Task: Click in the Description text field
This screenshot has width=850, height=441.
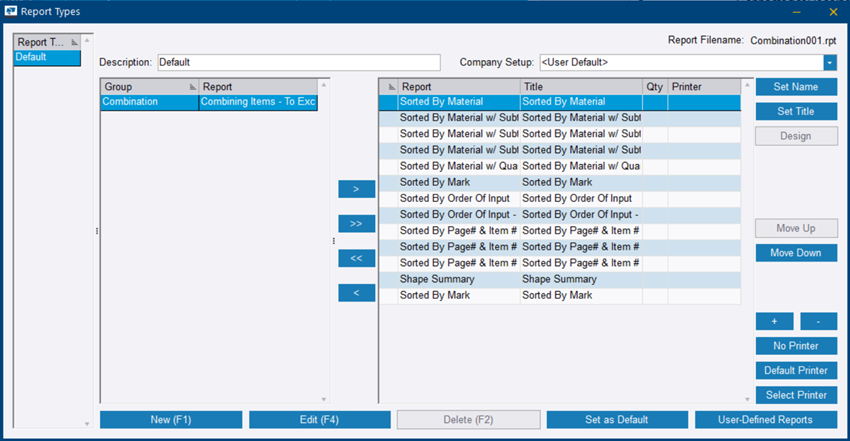Action: (x=297, y=63)
